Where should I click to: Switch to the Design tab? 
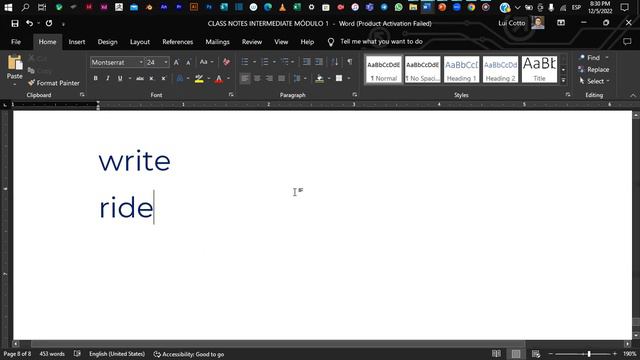pyautogui.click(x=107, y=42)
